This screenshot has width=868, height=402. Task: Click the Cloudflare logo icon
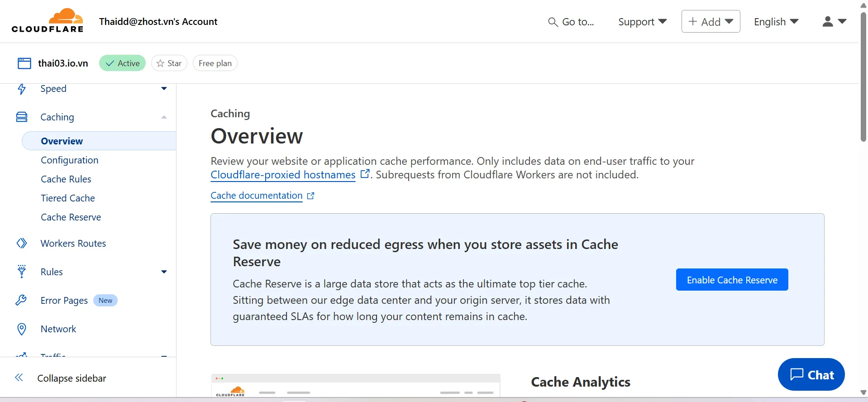pos(48,21)
